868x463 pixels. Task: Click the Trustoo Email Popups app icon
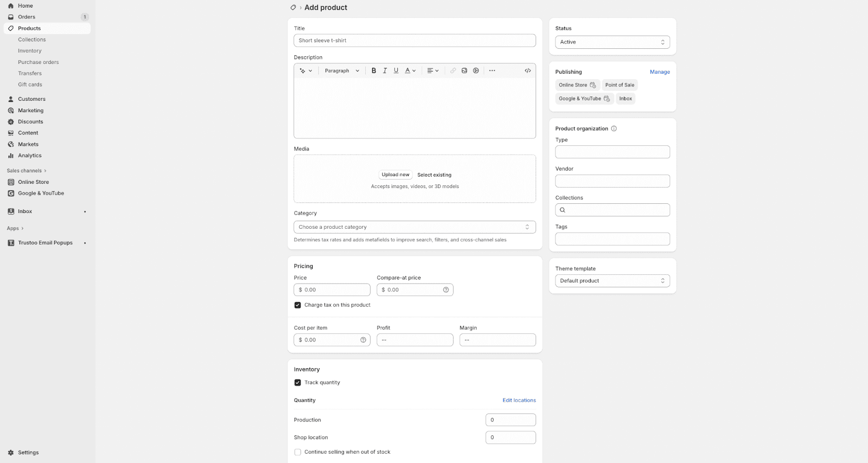click(11, 243)
